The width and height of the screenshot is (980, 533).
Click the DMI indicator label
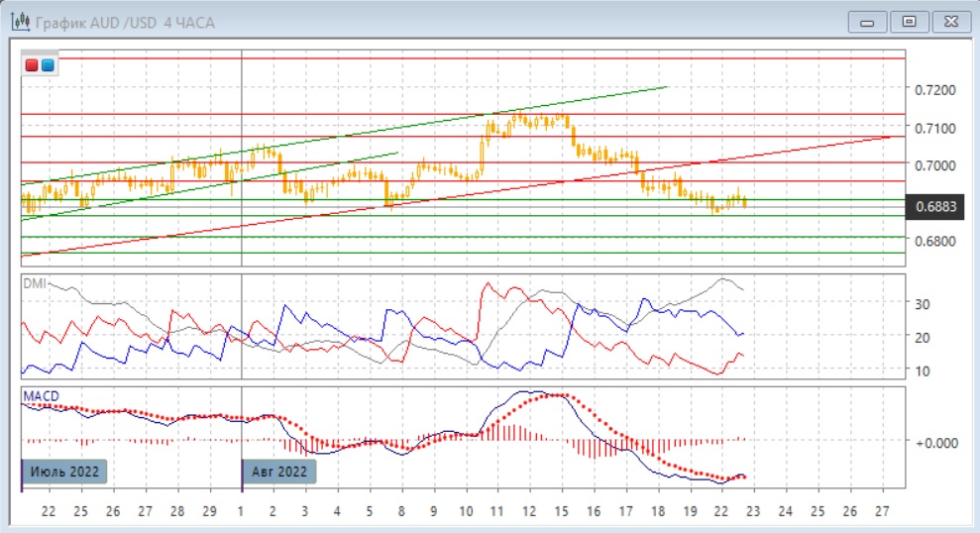[x=36, y=282]
